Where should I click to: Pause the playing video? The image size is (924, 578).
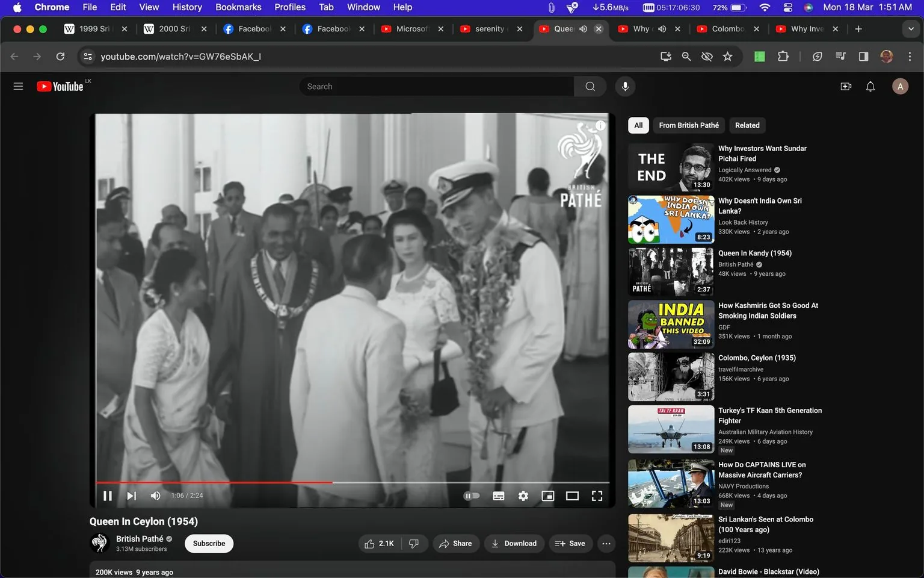pyautogui.click(x=108, y=496)
